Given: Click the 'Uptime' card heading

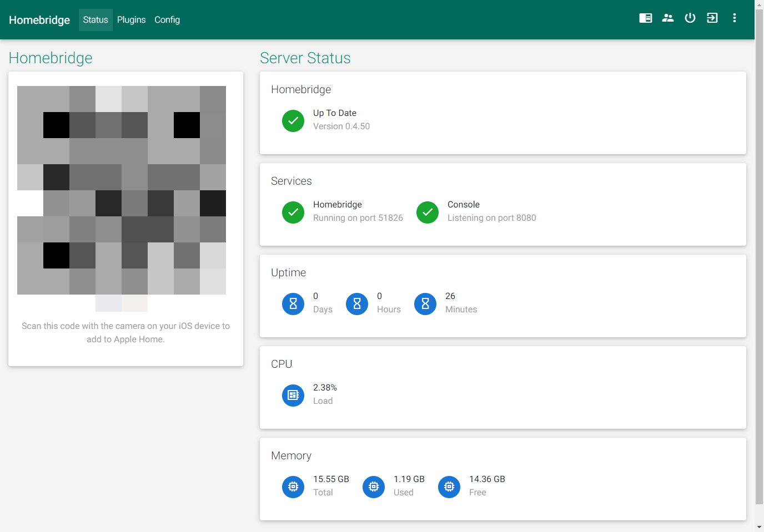Looking at the screenshot, I should click(288, 272).
